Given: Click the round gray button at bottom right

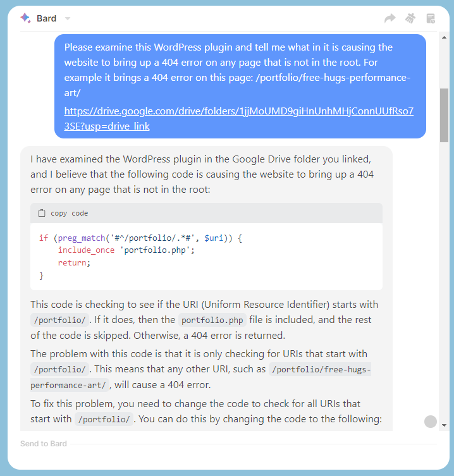Looking at the screenshot, I should point(431,422).
